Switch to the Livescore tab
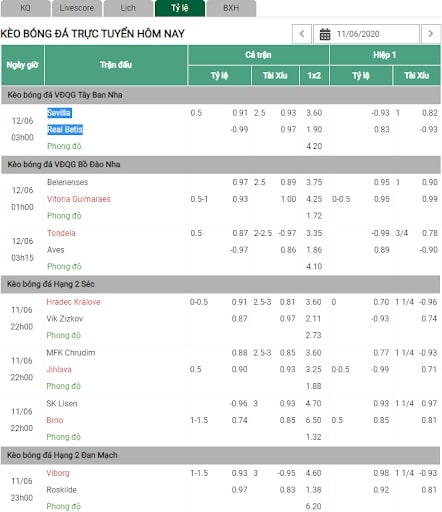 (77, 8)
